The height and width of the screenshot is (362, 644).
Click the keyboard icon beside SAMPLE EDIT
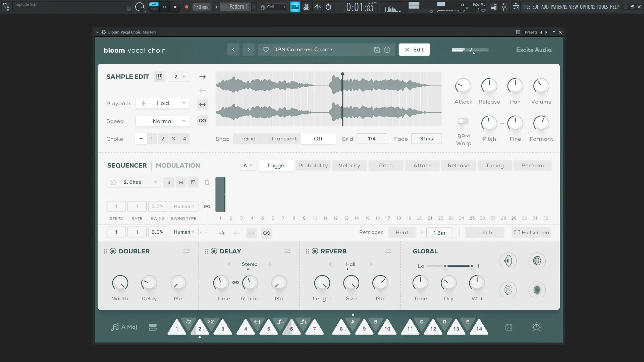[159, 77]
